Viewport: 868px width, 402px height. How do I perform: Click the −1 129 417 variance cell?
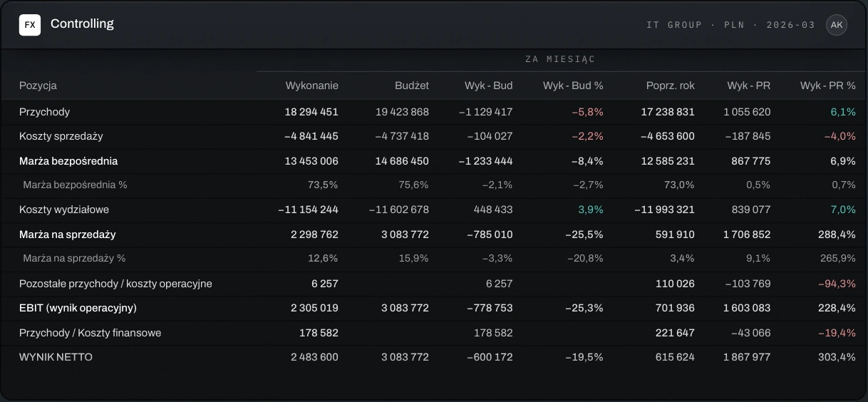[x=485, y=112]
